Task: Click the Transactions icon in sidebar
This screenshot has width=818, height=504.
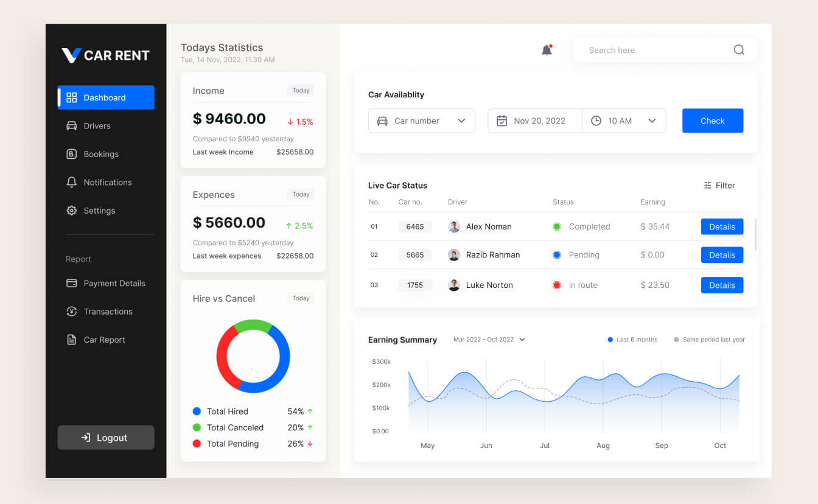Action: (71, 312)
